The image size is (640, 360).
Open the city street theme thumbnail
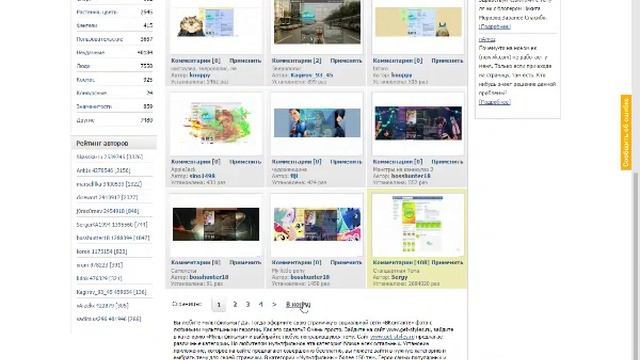click(317, 21)
